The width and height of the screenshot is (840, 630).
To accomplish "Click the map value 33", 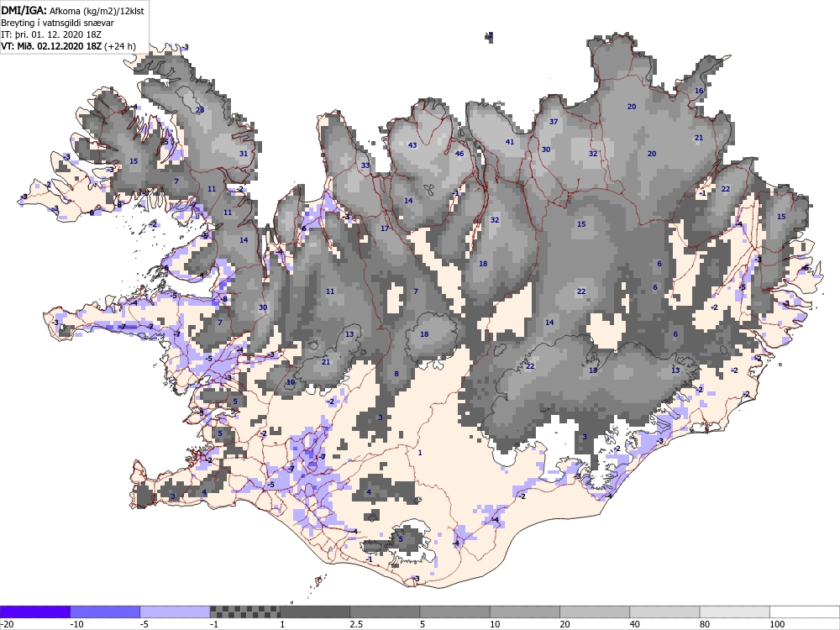I will (365, 165).
